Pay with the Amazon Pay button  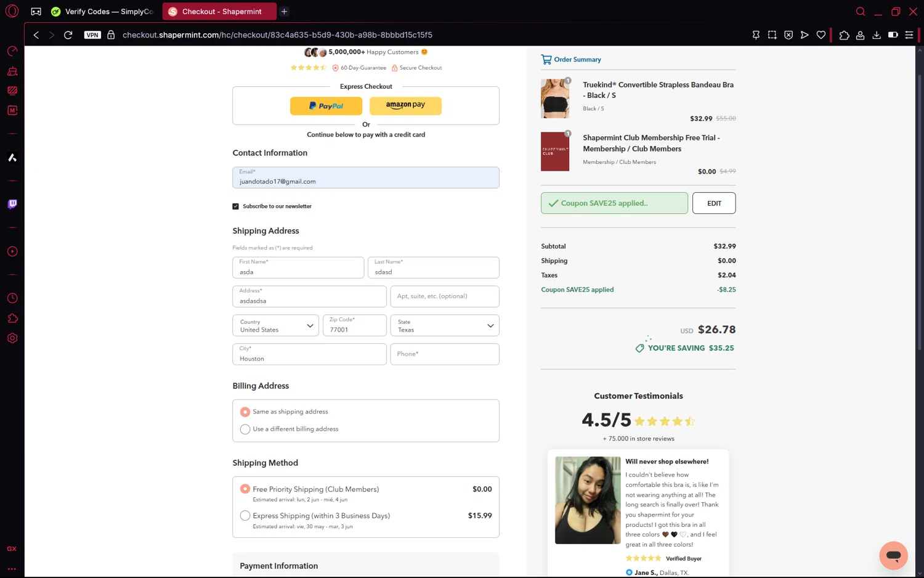405,106
